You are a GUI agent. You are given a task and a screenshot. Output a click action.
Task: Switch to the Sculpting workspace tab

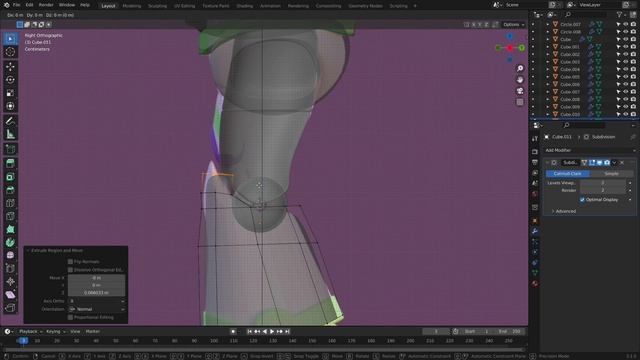click(157, 6)
